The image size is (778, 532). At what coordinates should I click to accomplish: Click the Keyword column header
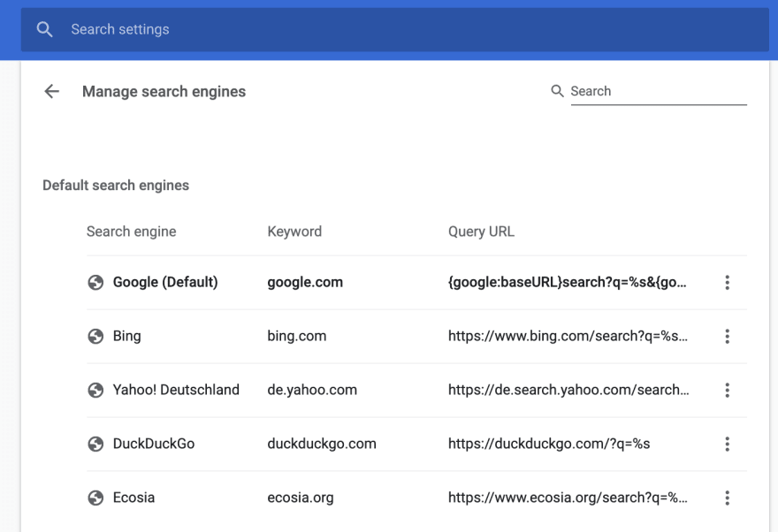point(294,232)
